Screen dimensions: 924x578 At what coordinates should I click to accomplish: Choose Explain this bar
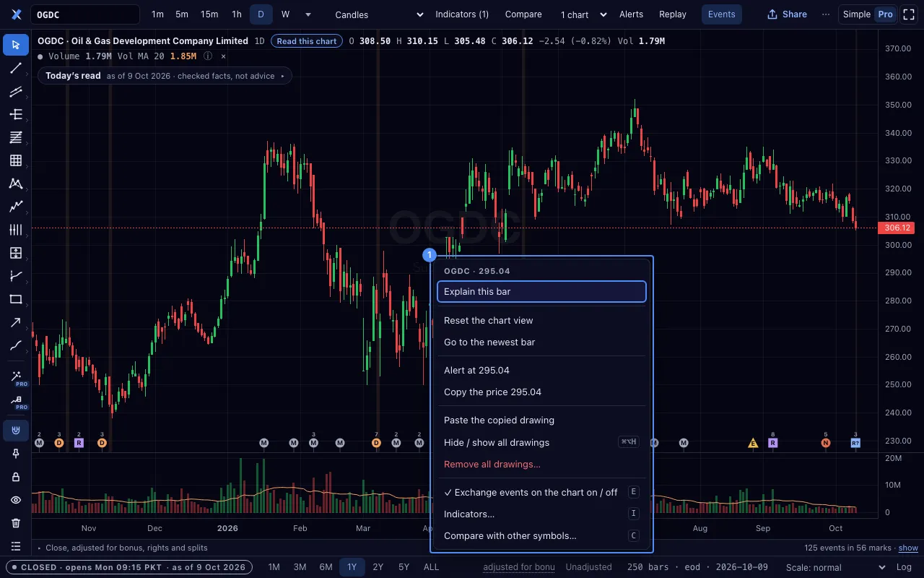(541, 291)
